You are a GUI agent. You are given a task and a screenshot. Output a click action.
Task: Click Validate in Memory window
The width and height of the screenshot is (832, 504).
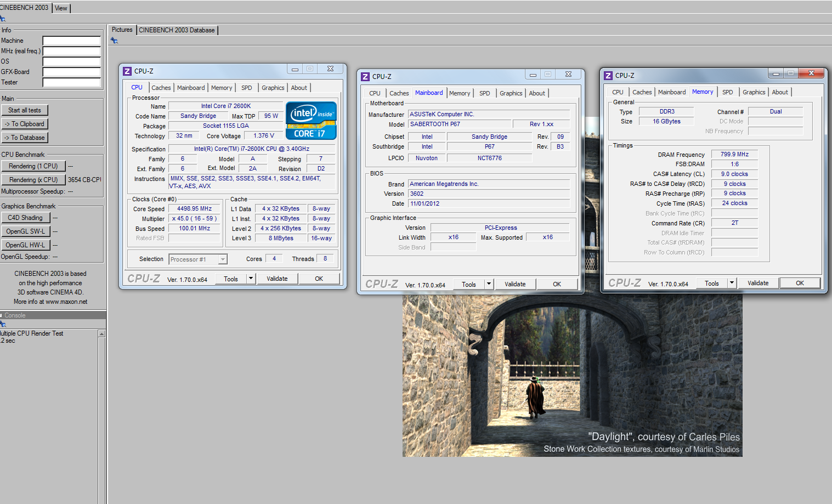pyautogui.click(x=758, y=283)
